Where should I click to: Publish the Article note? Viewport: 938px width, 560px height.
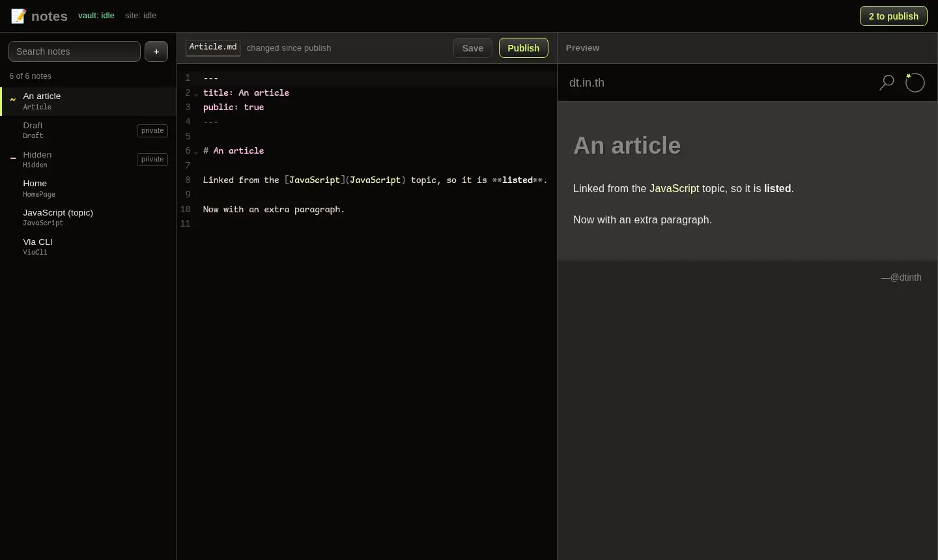pos(524,48)
